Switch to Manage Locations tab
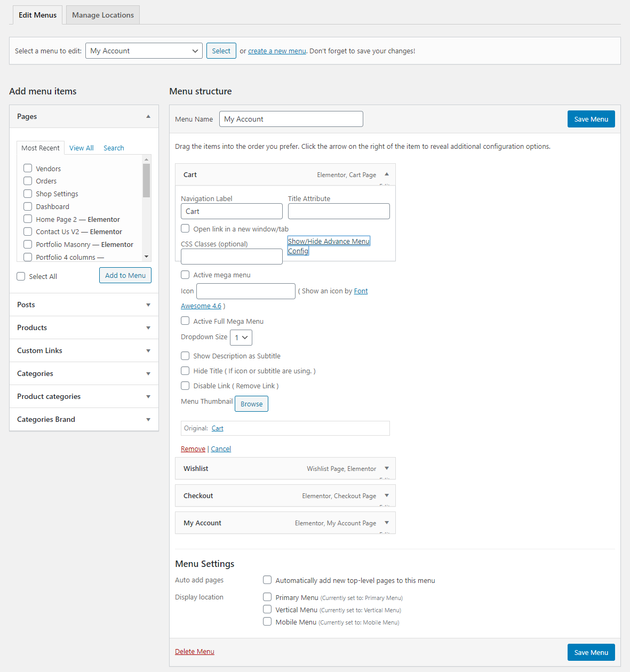 [x=103, y=15]
